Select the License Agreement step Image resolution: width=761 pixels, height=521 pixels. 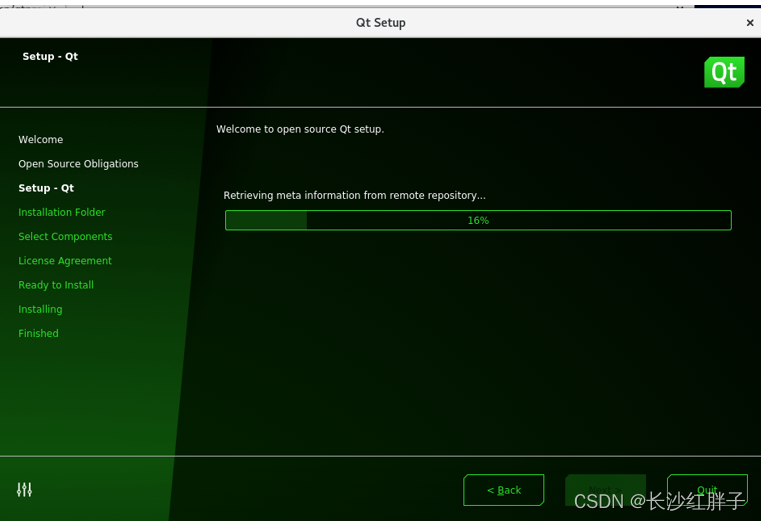point(65,261)
